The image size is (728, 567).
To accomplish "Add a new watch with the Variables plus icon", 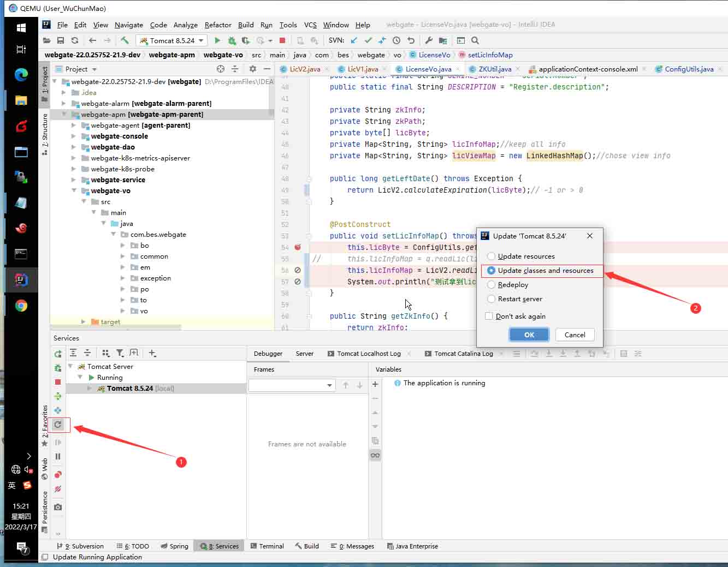I will point(375,384).
